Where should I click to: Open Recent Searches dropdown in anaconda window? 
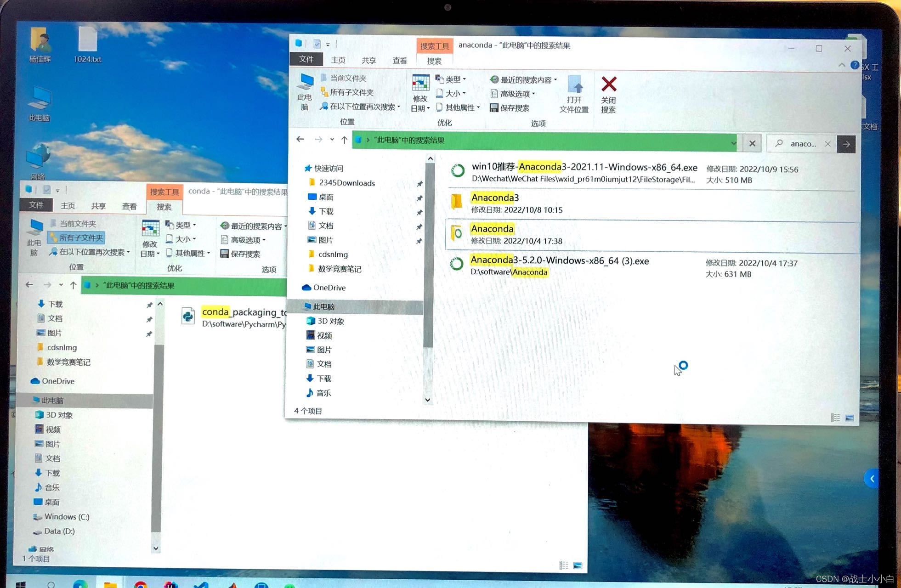coord(523,79)
